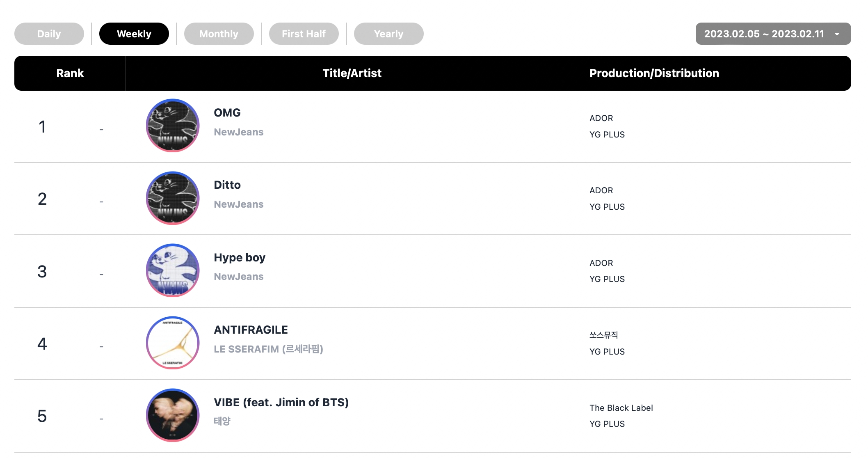Open the OMG song title link

(x=227, y=112)
